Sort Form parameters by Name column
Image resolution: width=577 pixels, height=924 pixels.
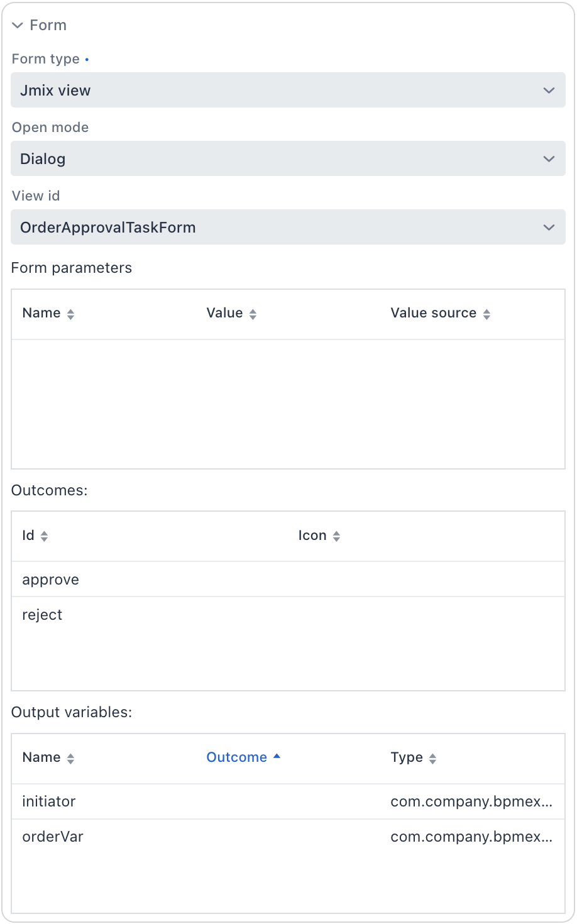coord(70,314)
